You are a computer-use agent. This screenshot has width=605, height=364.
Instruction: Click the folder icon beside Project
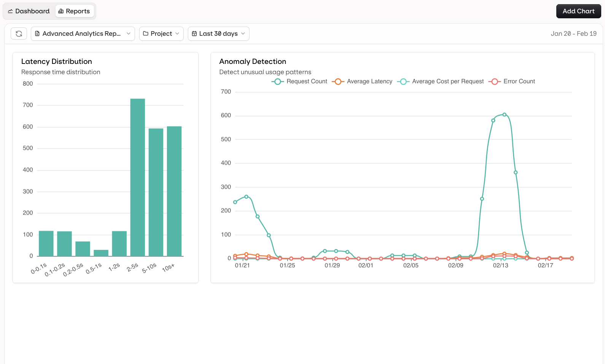(x=146, y=33)
